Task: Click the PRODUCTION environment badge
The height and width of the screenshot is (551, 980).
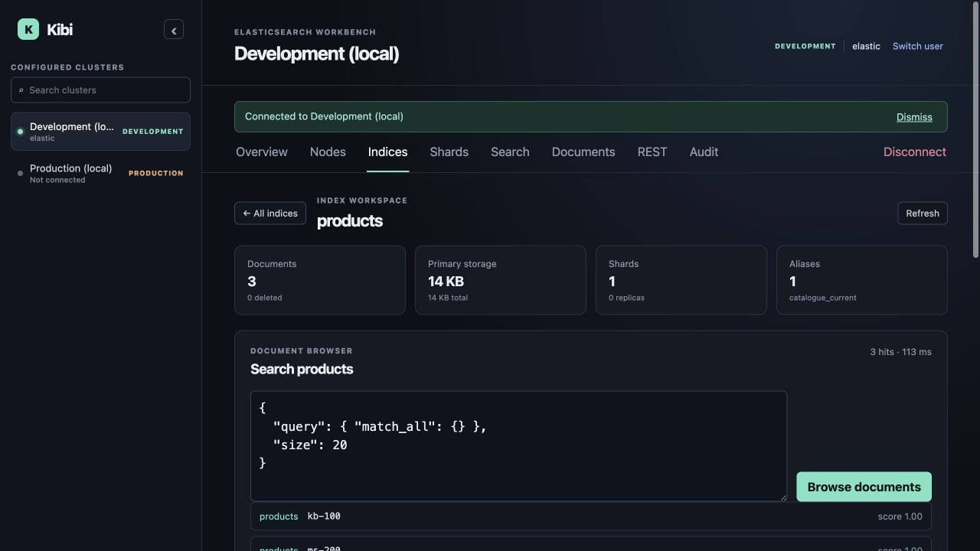Action: pyautogui.click(x=155, y=174)
